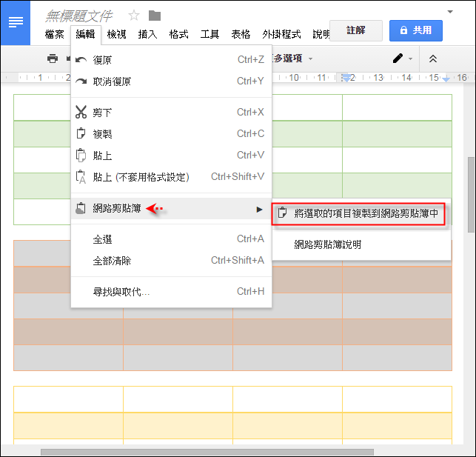Click the top-right cell of green table
The height and width of the screenshot is (457, 476).
(x=397, y=107)
